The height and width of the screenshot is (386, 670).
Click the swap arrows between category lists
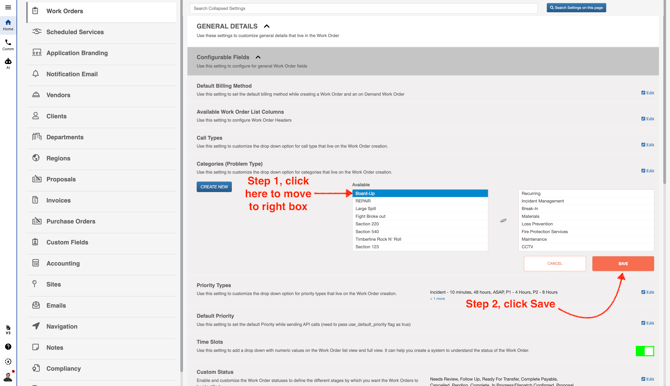point(503,221)
